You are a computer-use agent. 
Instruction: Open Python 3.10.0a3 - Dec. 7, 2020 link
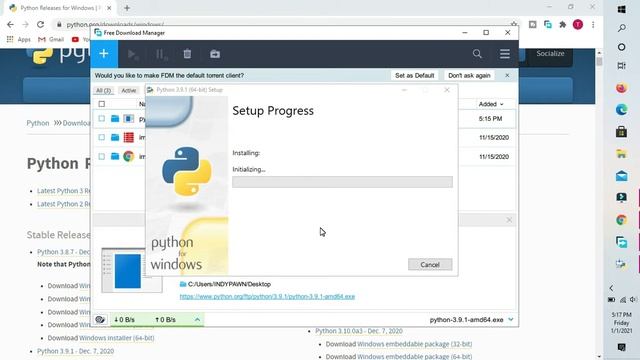tap(359, 331)
